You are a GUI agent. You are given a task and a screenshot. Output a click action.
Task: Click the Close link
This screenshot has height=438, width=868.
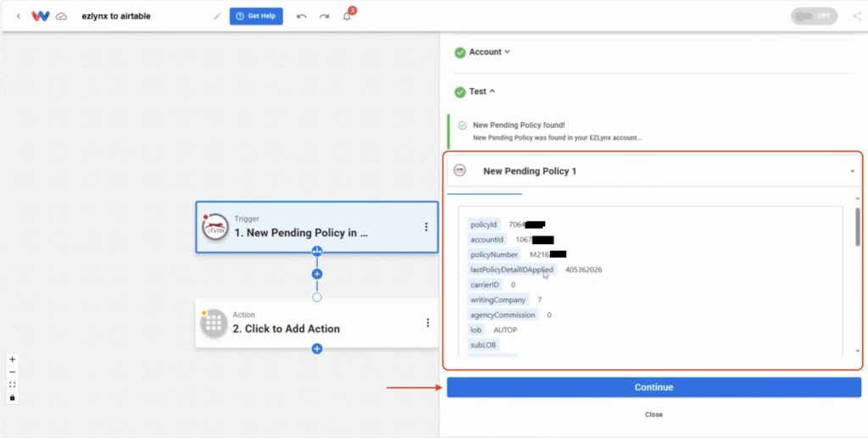pyautogui.click(x=654, y=414)
